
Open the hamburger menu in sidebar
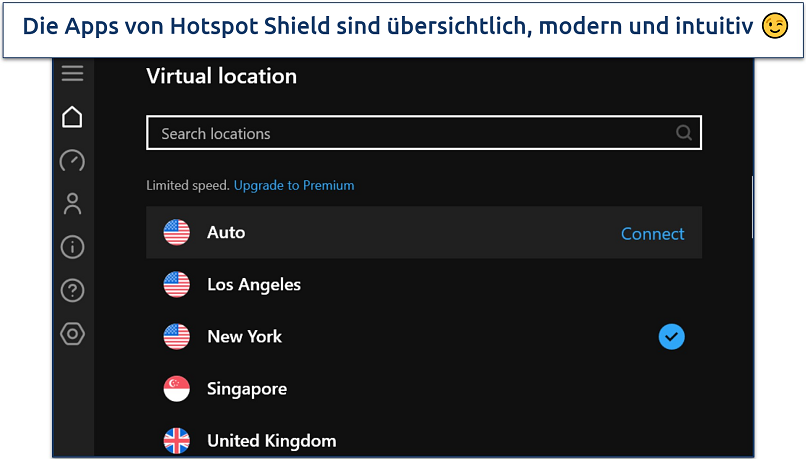click(x=72, y=73)
